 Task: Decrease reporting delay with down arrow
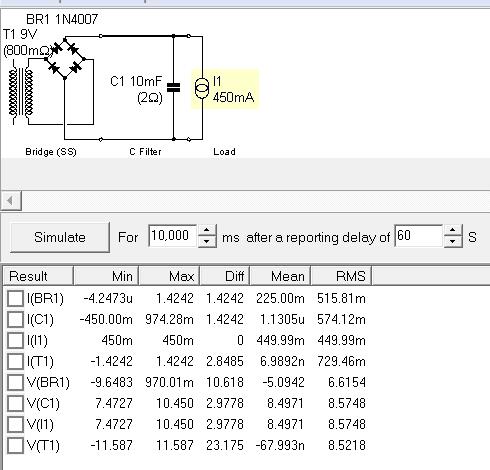(453, 241)
